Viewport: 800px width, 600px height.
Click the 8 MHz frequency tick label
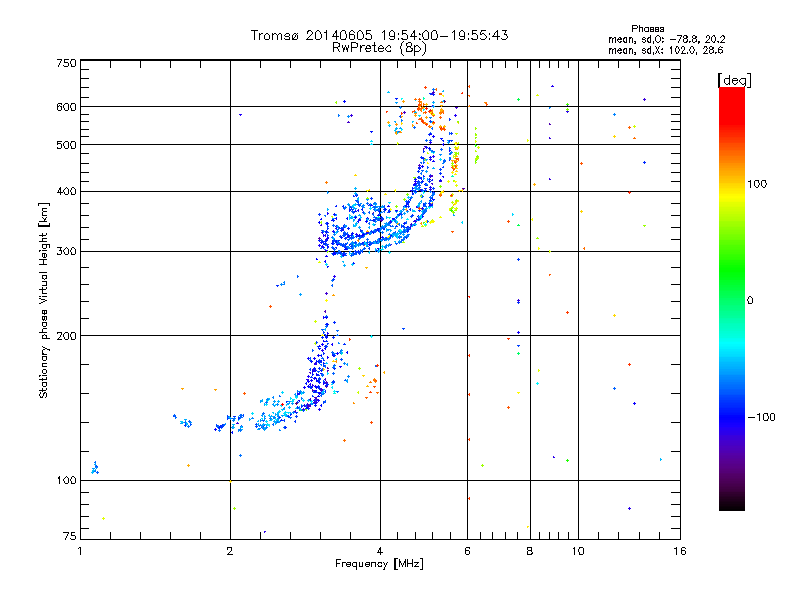pos(530,551)
